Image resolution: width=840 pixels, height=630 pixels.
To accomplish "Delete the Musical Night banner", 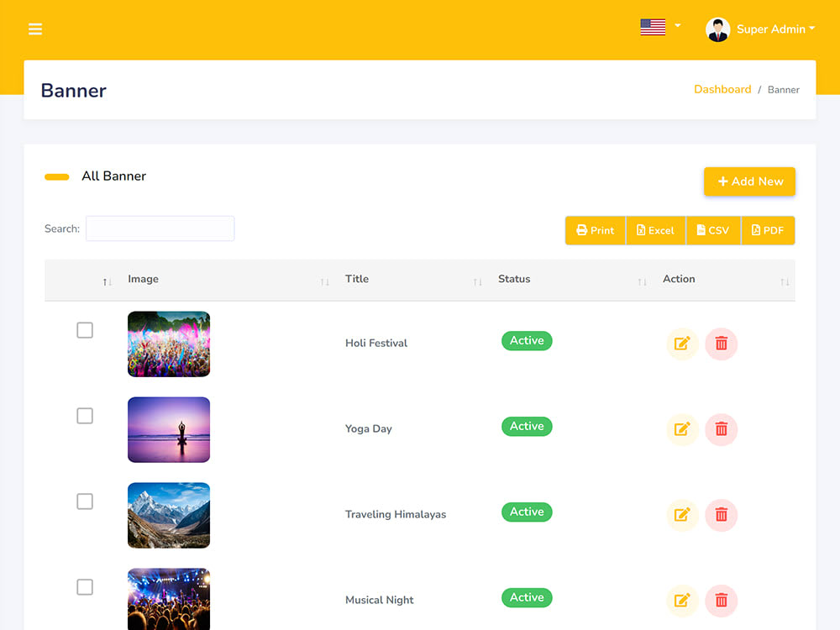I will click(721, 601).
